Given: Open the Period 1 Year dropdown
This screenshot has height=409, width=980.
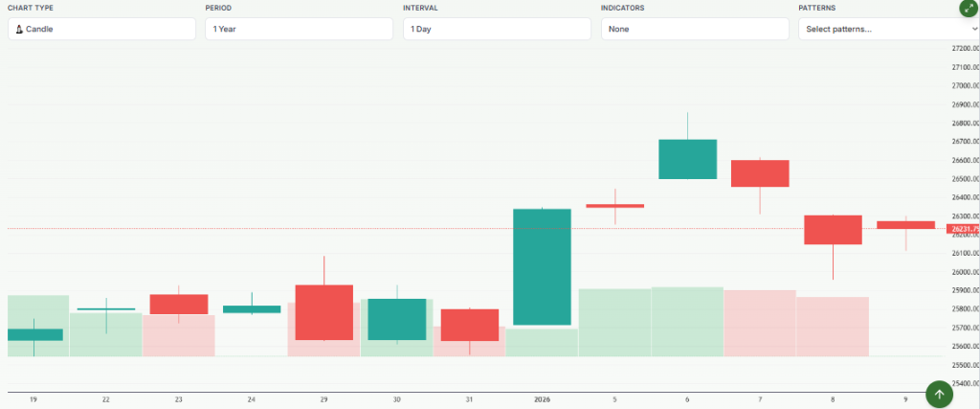Looking at the screenshot, I should tap(300, 29).
